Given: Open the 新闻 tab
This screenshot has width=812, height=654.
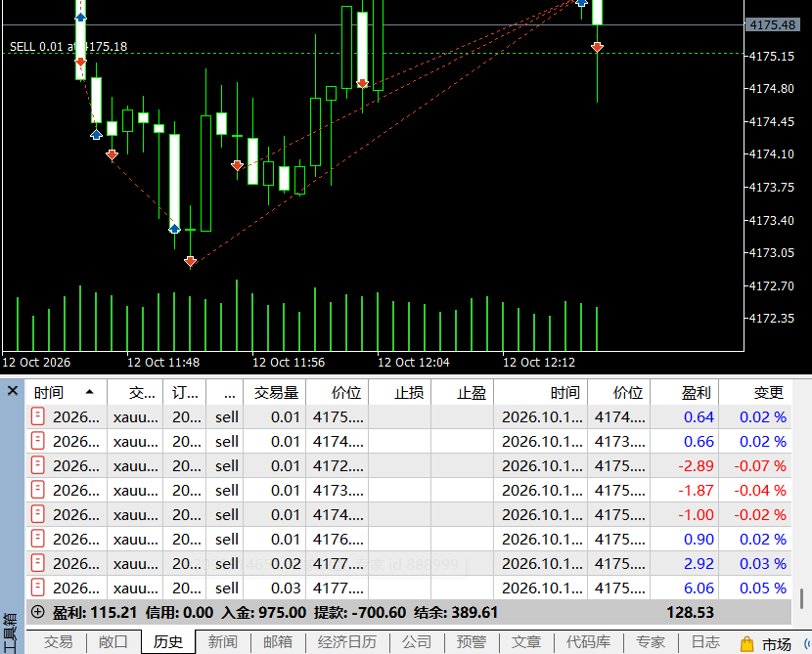Looking at the screenshot, I should pyautogui.click(x=223, y=642).
